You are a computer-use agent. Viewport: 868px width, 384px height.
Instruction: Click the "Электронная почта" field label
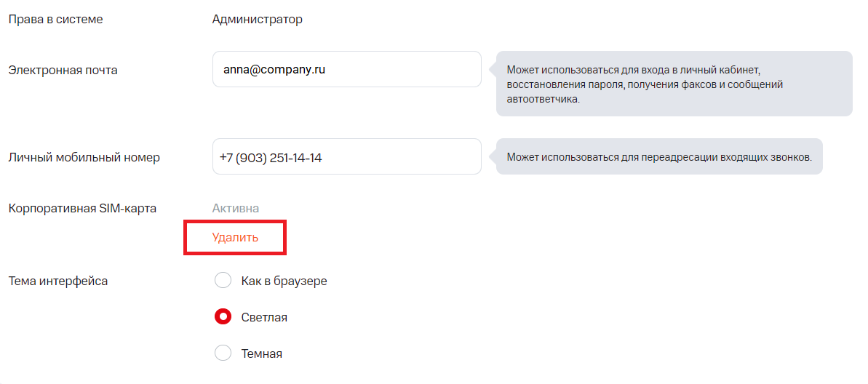point(63,70)
